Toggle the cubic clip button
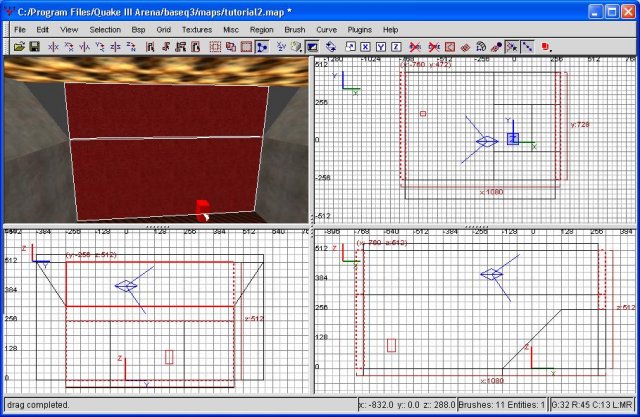Screen dimensions: 640x417 312,47
